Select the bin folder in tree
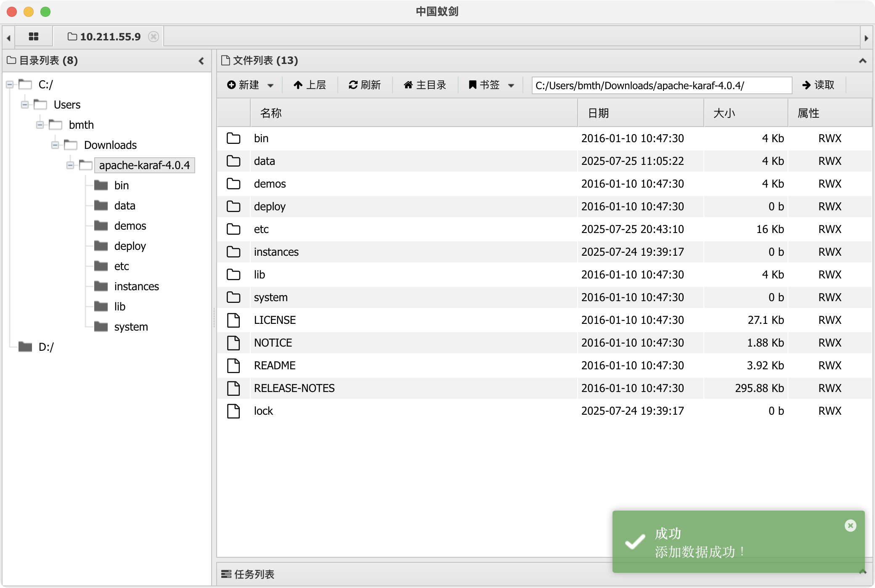Screen dimensions: 875x588 tap(122, 185)
